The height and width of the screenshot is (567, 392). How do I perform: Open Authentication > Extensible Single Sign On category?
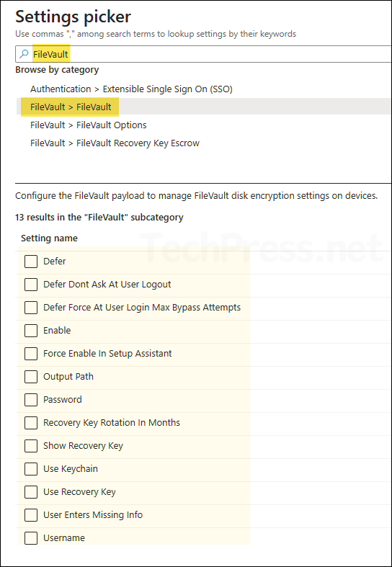coord(131,89)
